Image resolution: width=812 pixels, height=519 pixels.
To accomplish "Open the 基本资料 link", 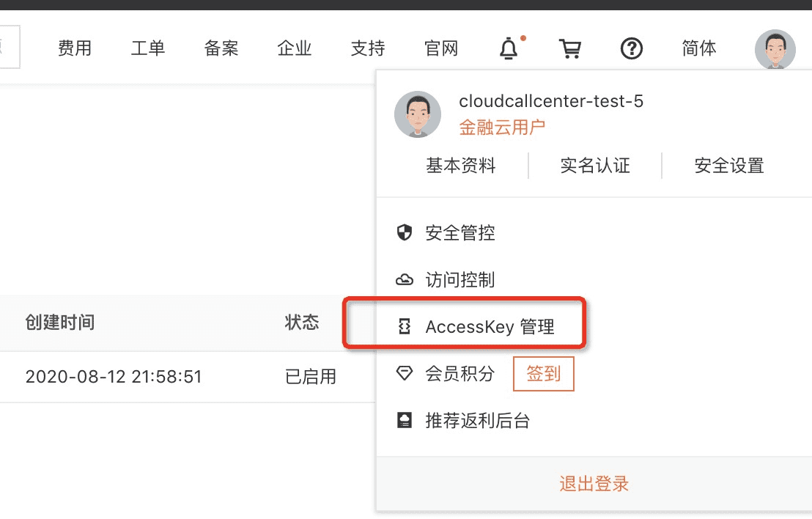I will 460,166.
